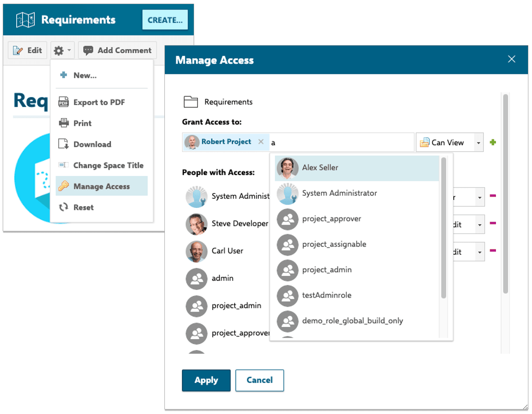Remove System Administrator access with minus icon

pos(493,196)
